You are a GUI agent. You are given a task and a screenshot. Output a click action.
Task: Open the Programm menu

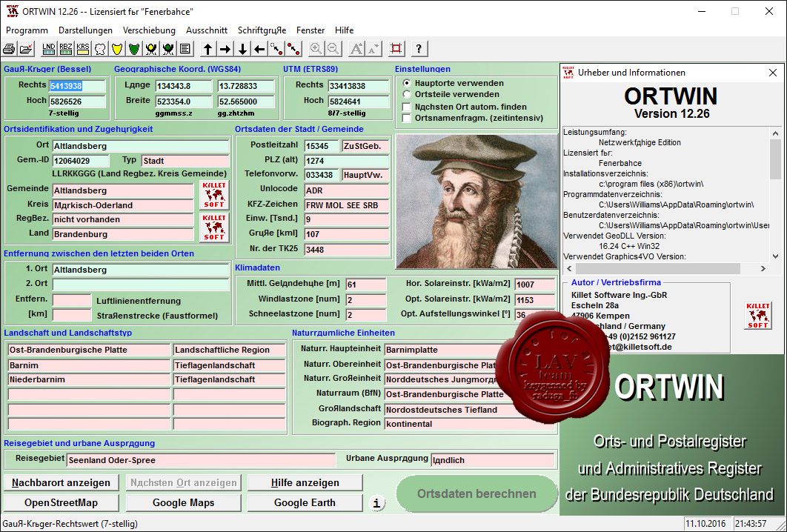27,30
